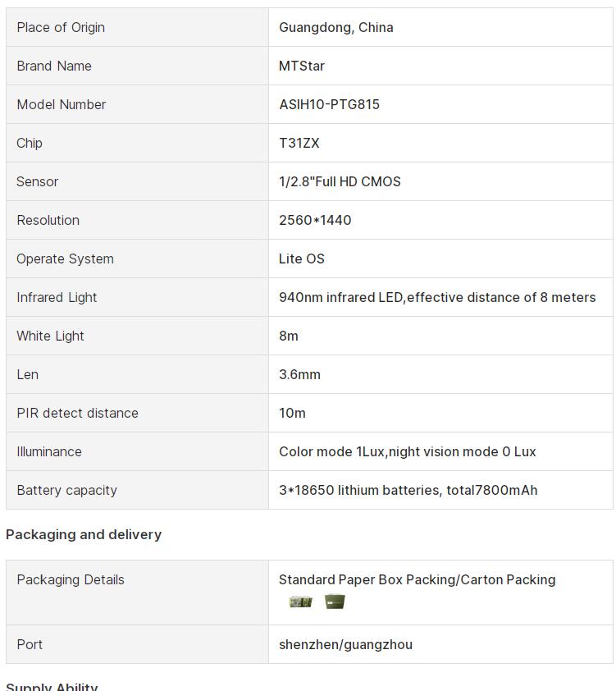616x691 pixels.
Task: Click the Illuminance value text
Action: click(x=408, y=451)
